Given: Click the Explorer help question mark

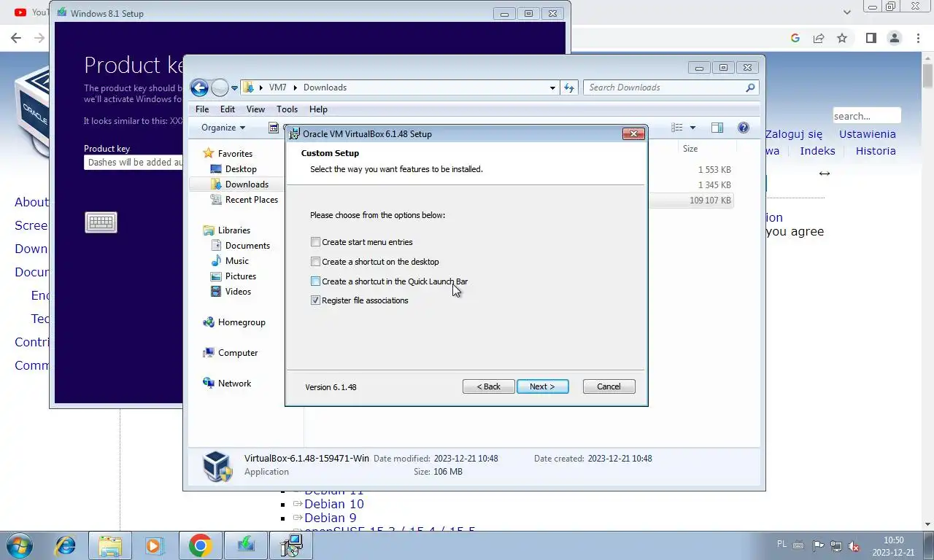Looking at the screenshot, I should [744, 128].
